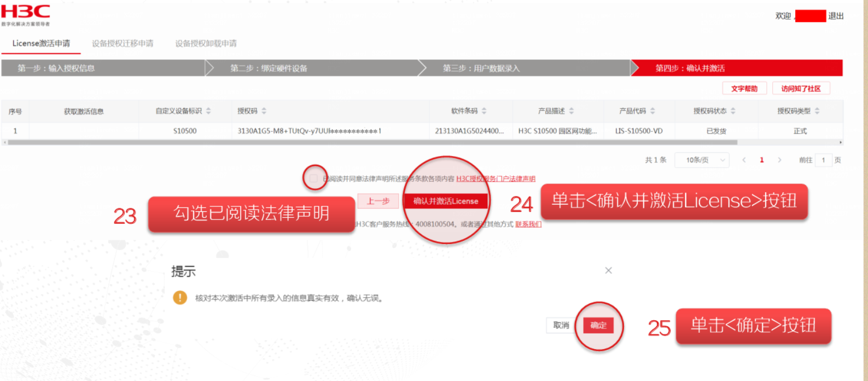Click 确认并激活License button
Viewport: 868px width, 381px height.
(x=446, y=201)
